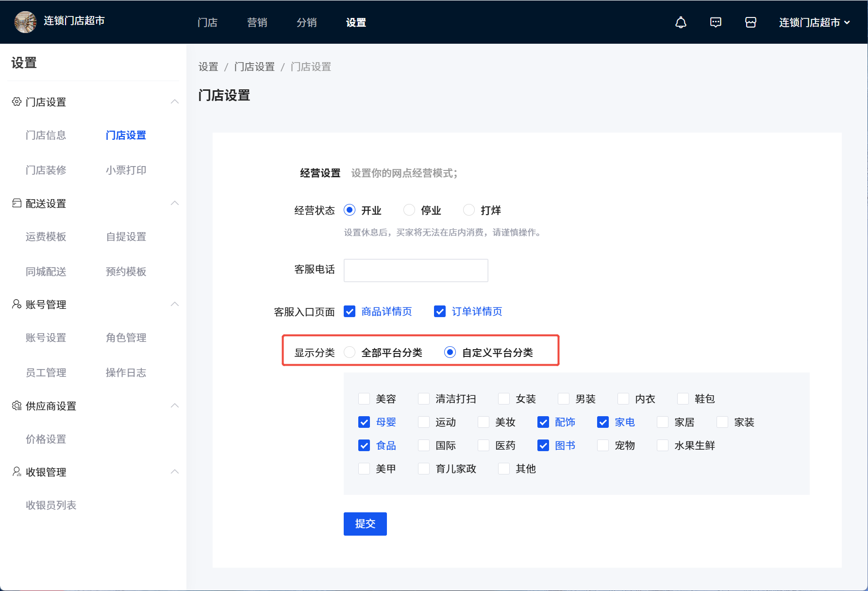Screen dimensions: 868x591
Task: Click the 提交 submit button
Action: [x=365, y=523]
